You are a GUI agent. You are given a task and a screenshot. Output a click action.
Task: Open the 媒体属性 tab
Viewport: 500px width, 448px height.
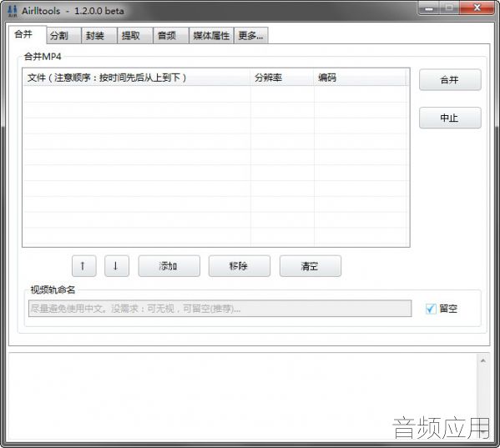tap(211, 35)
